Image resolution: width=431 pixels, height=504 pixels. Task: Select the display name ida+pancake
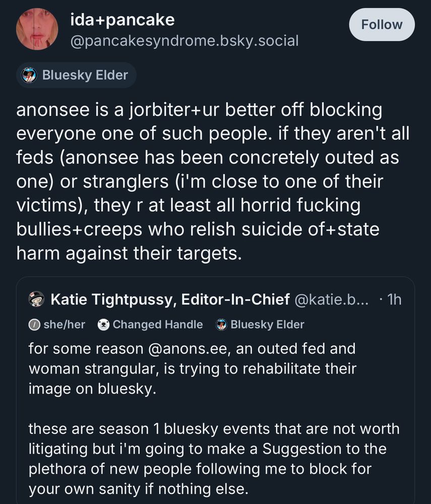click(x=121, y=20)
